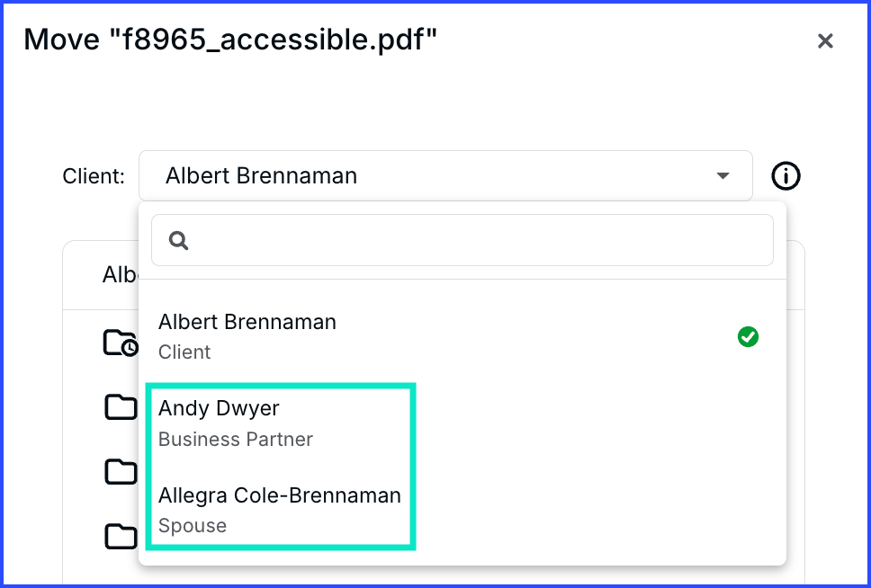Viewport: 871px width, 588px height.
Task: Click the partially hidden Alb folder header
Action: (x=120, y=275)
